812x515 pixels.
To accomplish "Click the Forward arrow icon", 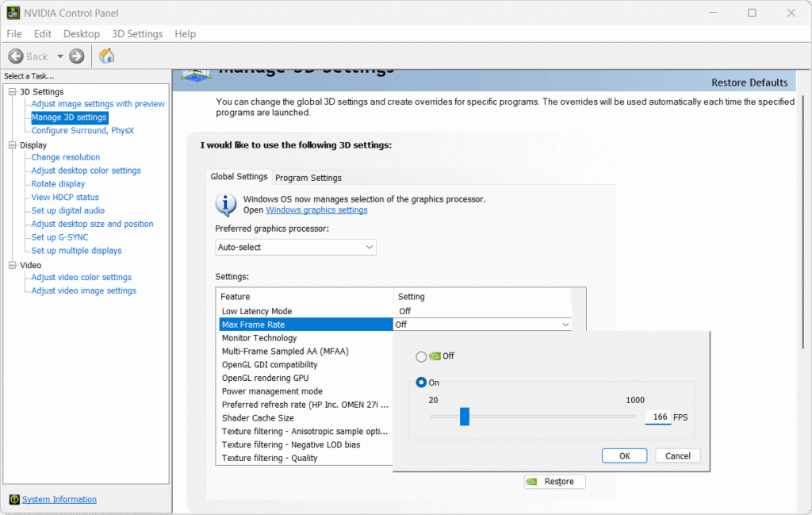I will click(x=77, y=56).
